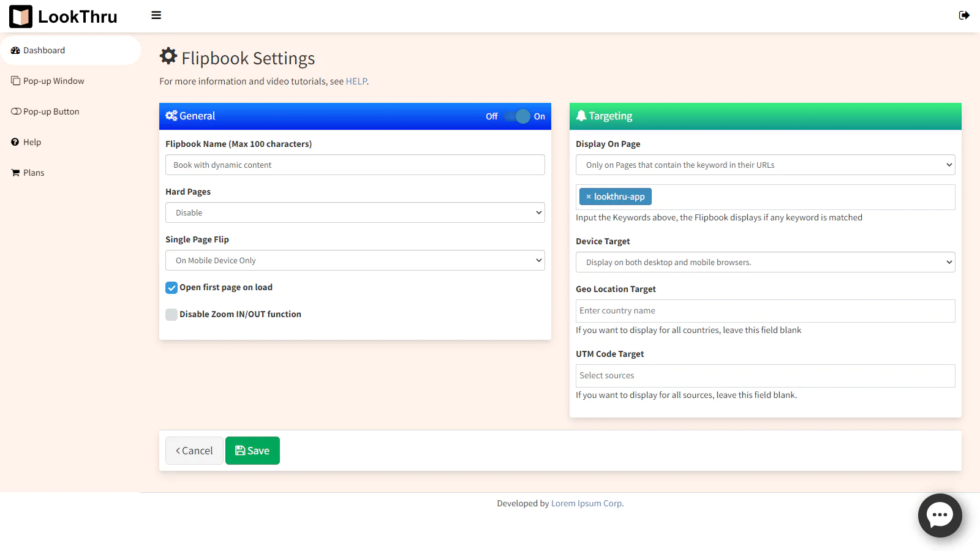Open the Hard Pages dropdown
This screenshot has width=980, height=551.
(x=355, y=212)
